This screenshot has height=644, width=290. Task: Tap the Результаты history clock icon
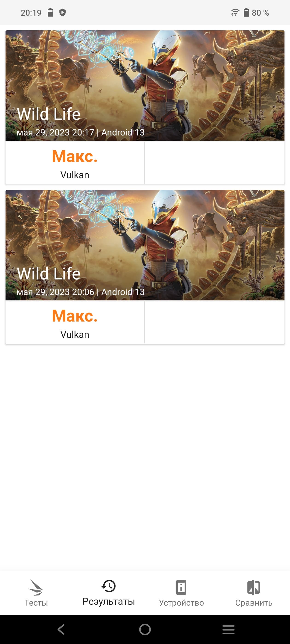coord(109,586)
